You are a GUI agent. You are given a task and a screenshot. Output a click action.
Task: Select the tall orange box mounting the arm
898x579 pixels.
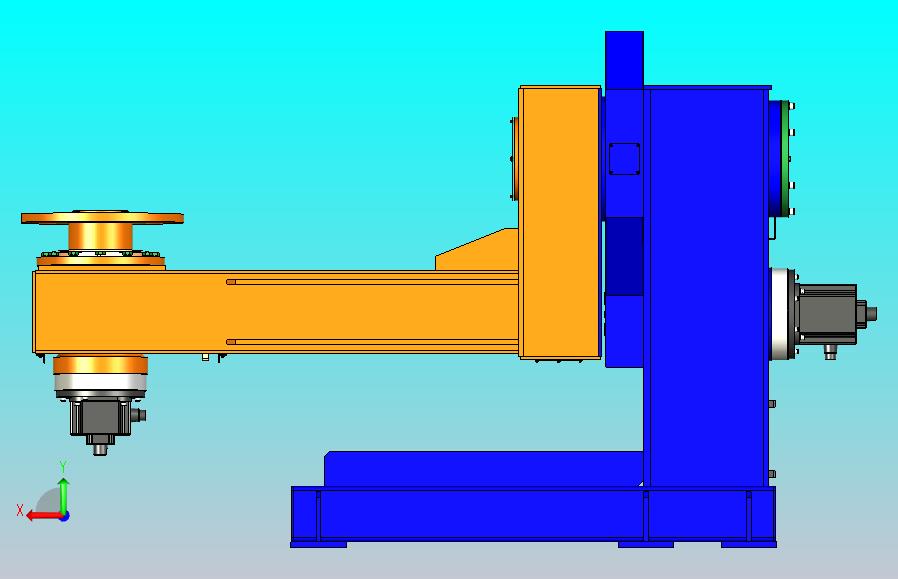pos(560,222)
